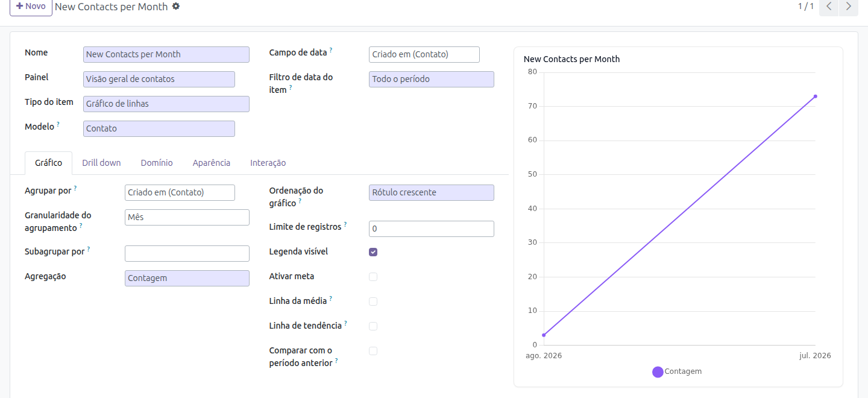
Task: Switch to the Gráfico tab
Action: tap(48, 163)
